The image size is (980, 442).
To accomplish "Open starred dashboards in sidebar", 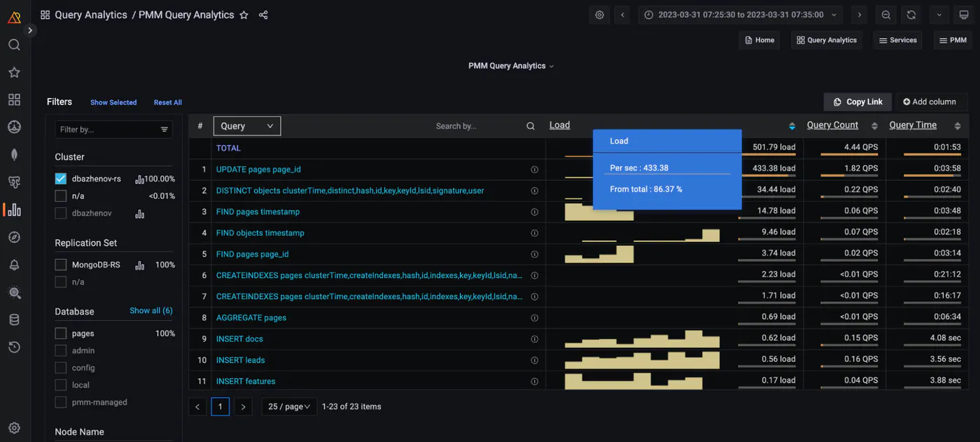I will click(x=14, y=72).
